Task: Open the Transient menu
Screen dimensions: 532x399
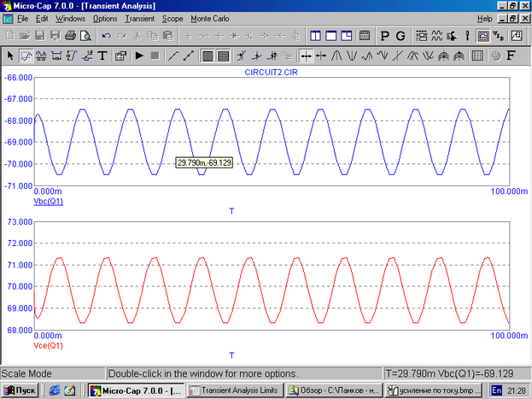Action: coord(139,18)
